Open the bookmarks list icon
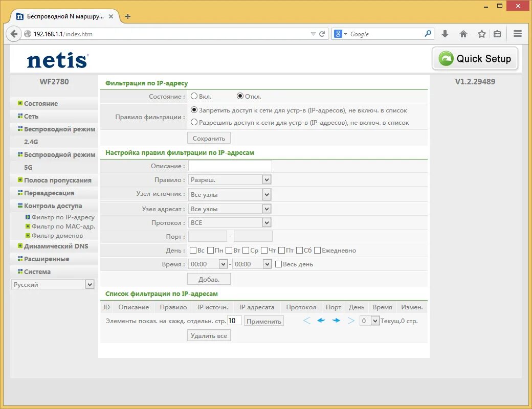532x409 pixels. point(497,34)
